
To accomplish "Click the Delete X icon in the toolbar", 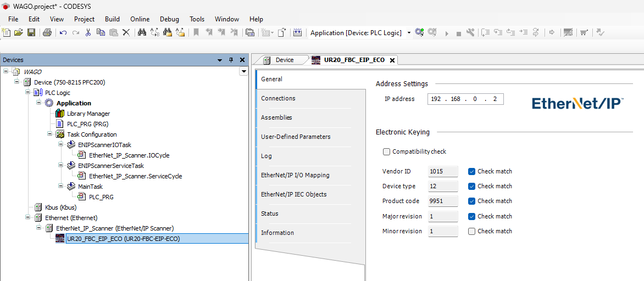I will click(126, 32).
